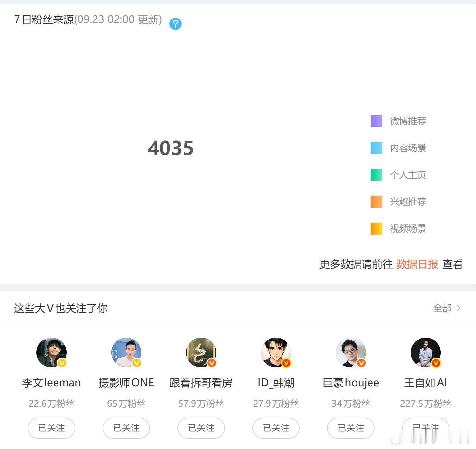This screenshot has height=449, width=476.
Task: Click the 已关注 button under 李文leeman
Action: [x=51, y=428]
